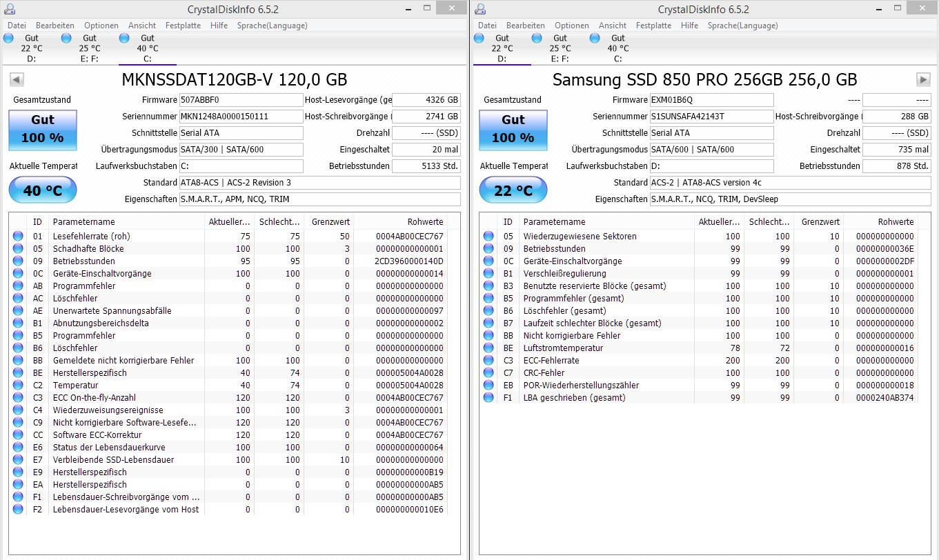Click status orb of LBA geschrieben (gesamt) row
The image size is (939, 560).
tap(488, 398)
